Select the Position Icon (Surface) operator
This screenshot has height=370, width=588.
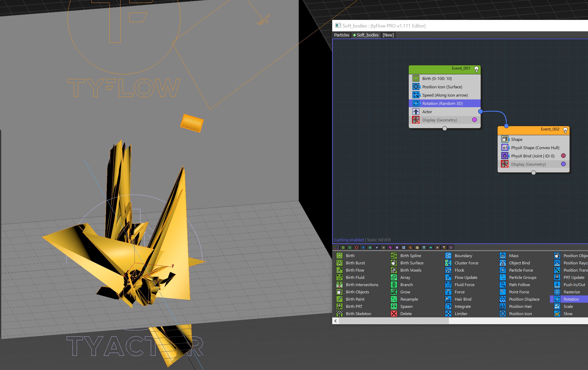click(444, 87)
